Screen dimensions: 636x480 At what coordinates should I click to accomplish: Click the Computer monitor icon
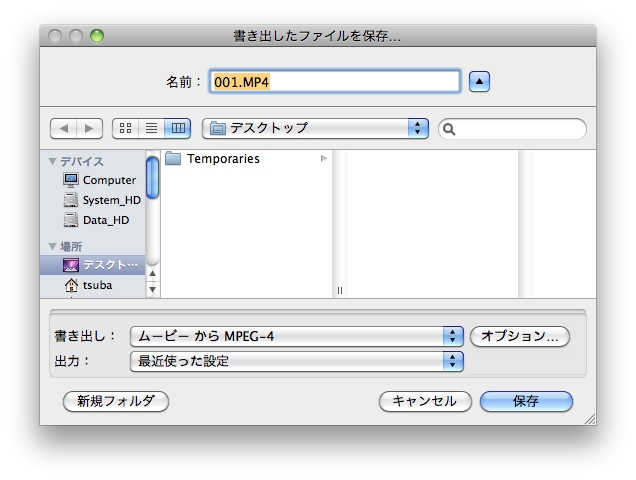click(x=71, y=180)
